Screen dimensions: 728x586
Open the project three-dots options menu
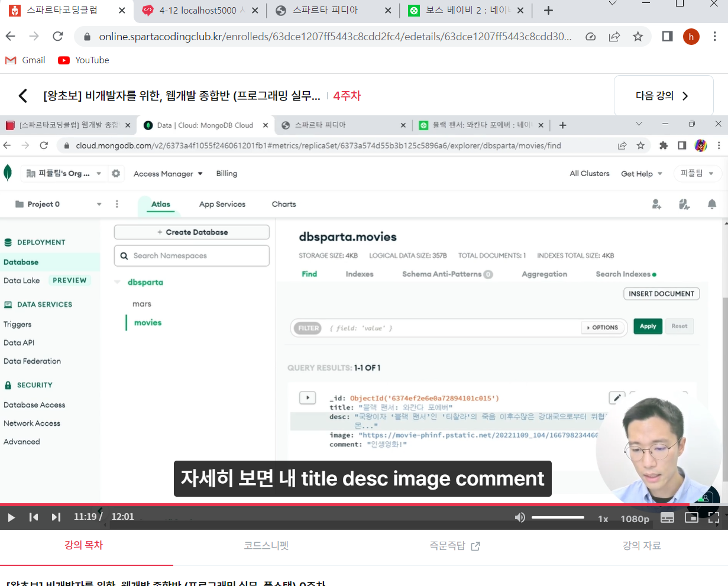[x=117, y=204]
